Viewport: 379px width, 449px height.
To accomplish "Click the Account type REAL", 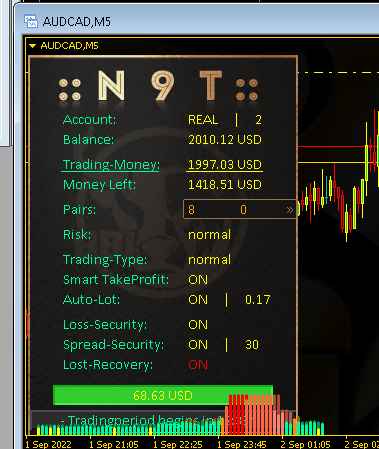I will [x=203, y=120].
